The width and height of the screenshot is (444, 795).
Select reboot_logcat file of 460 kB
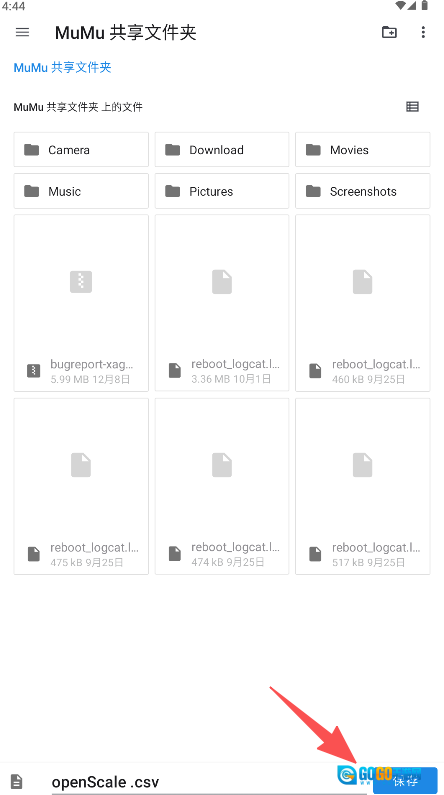(363, 303)
